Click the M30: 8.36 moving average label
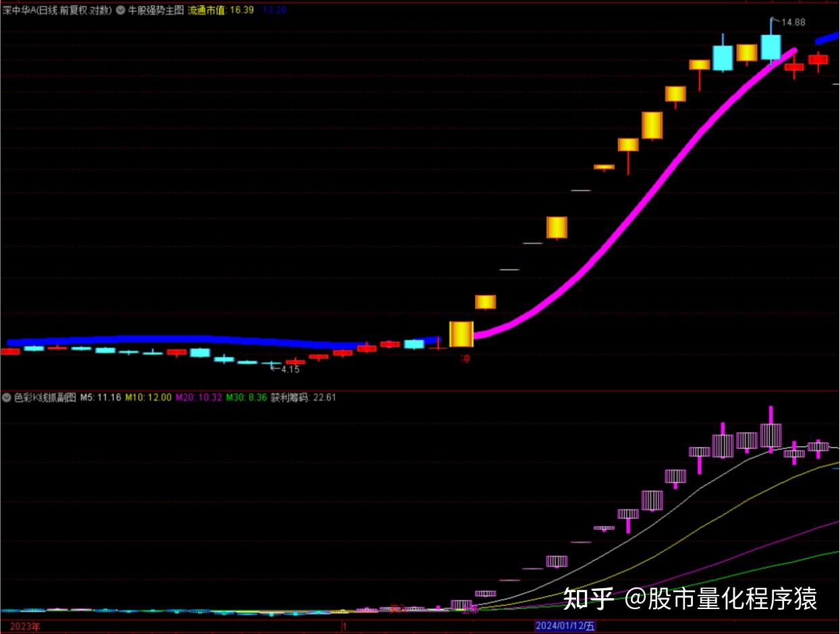This screenshot has height=634, width=840. coord(246,398)
